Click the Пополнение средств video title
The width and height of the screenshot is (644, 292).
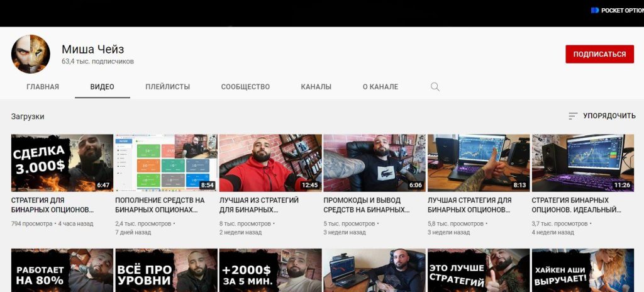[x=160, y=205]
